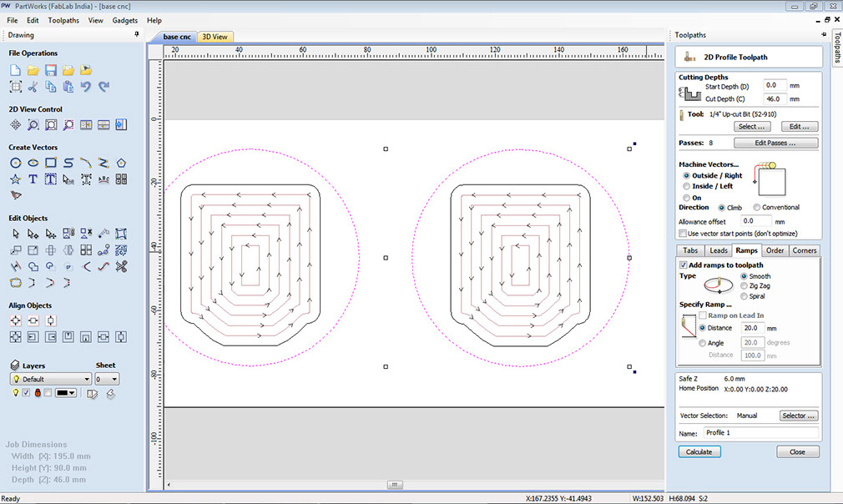This screenshot has height=504, width=843.
Task: Switch to the Leads tab
Action: coord(719,250)
